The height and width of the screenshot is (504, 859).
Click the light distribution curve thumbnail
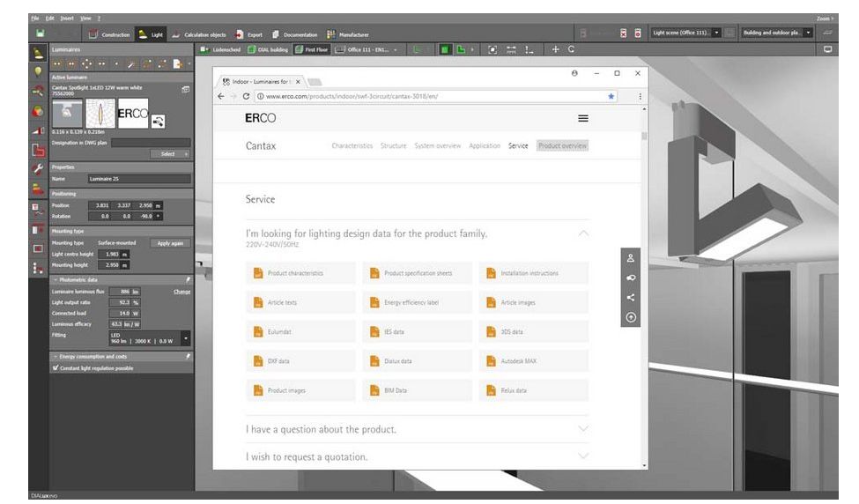click(x=100, y=114)
